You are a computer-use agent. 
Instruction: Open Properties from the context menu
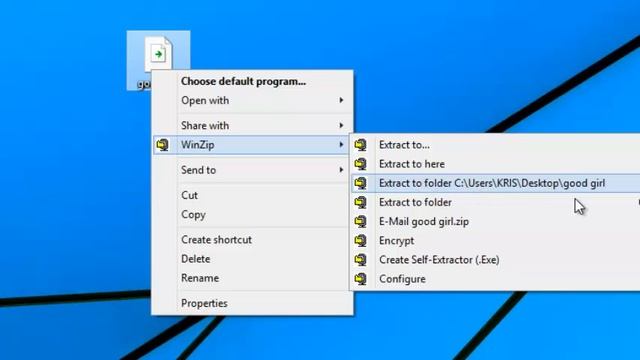pyautogui.click(x=252, y=303)
